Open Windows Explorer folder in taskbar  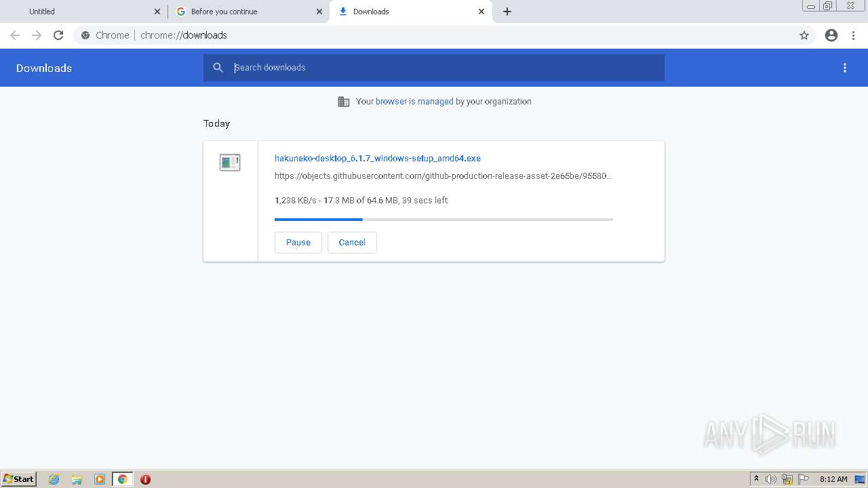point(77,479)
